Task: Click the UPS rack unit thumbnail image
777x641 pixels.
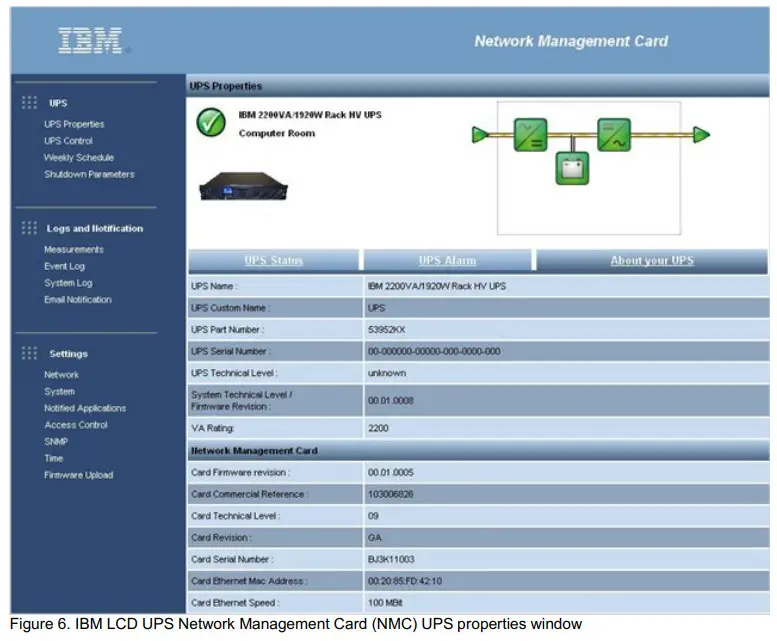Action: (x=243, y=186)
